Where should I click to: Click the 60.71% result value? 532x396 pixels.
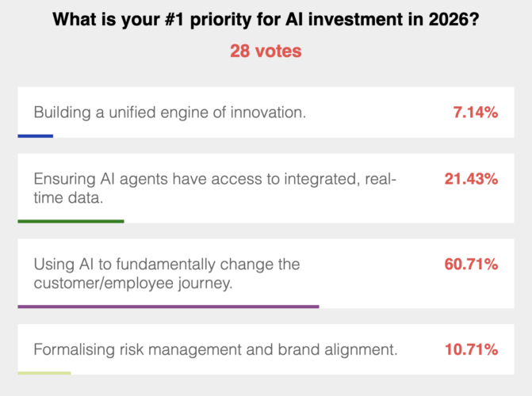pos(471,264)
